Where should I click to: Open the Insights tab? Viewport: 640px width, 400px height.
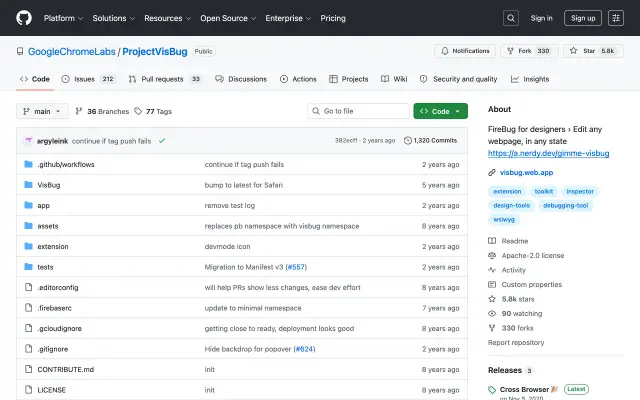[530, 79]
